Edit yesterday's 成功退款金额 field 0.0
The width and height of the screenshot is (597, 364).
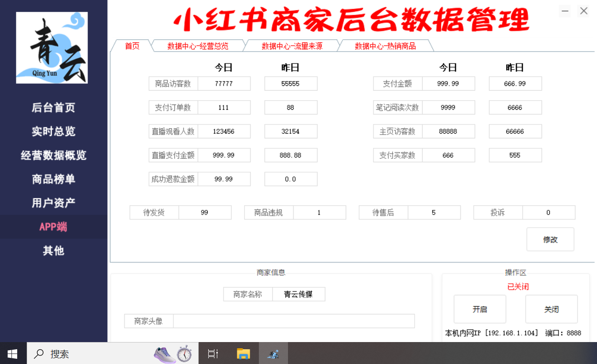pyautogui.click(x=291, y=179)
